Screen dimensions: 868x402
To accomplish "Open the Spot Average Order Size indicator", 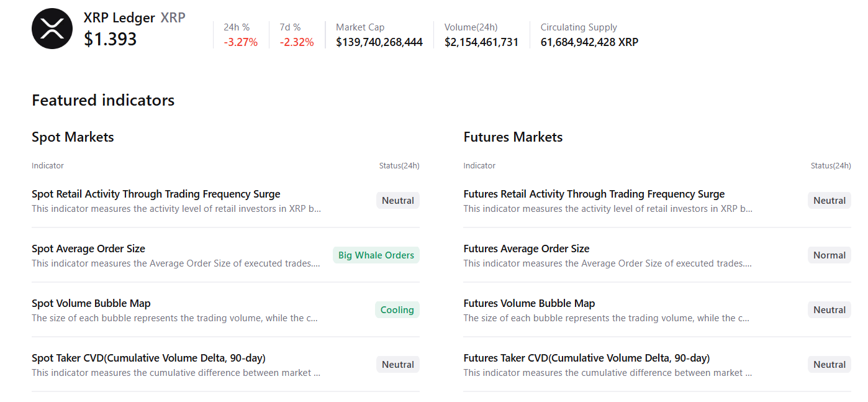I will coord(88,249).
